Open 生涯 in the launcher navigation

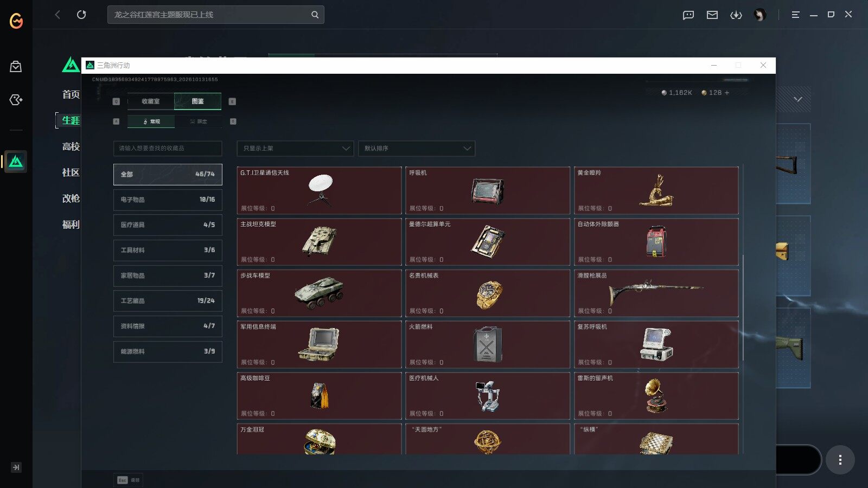(x=71, y=120)
